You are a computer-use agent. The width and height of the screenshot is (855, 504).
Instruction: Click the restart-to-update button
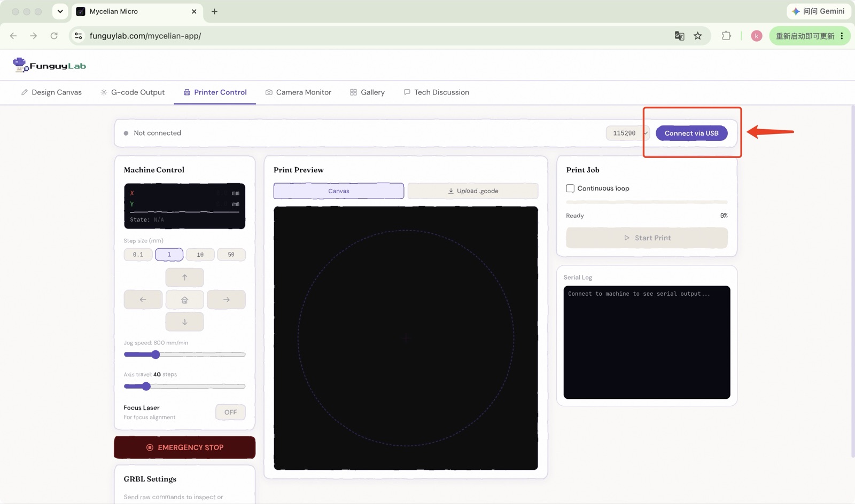coord(805,36)
